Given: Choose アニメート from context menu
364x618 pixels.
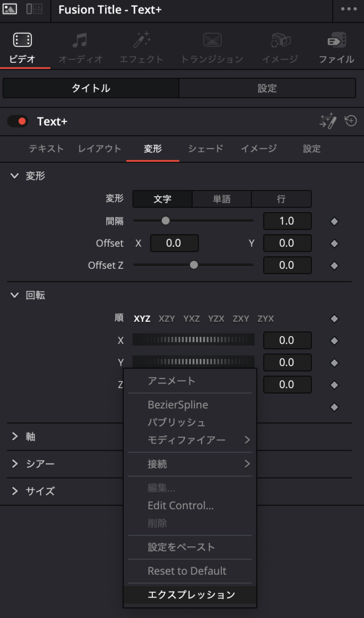Looking at the screenshot, I should [190, 381].
